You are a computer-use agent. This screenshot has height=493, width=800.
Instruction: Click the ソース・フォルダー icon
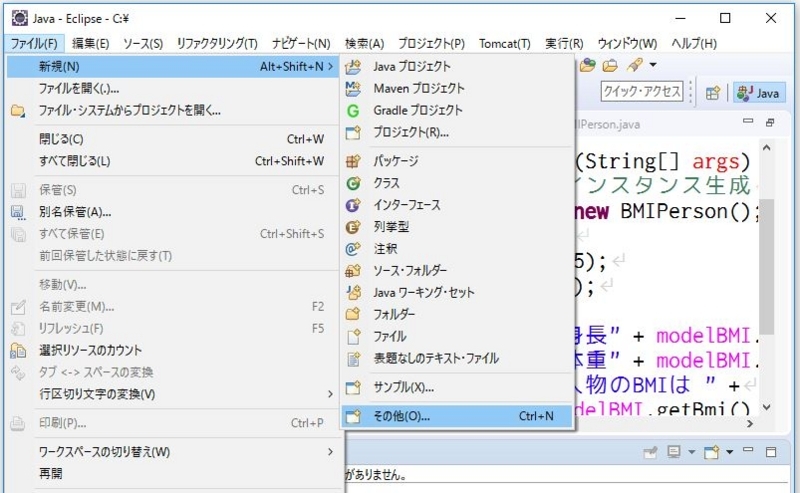[x=353, y=271]
